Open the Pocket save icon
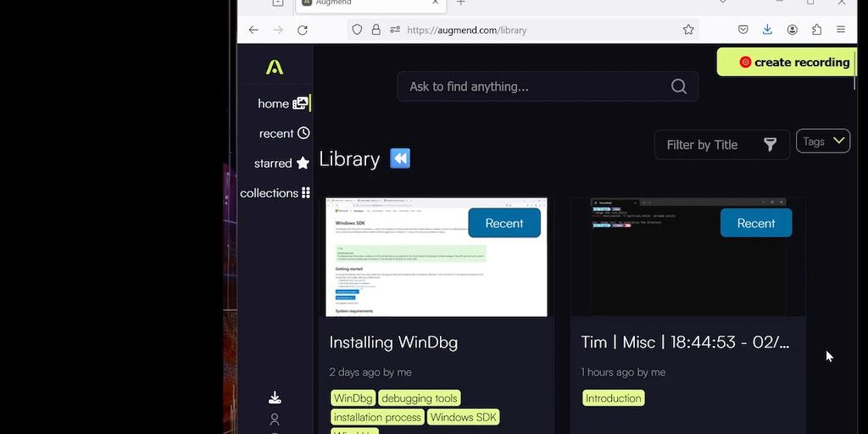 (x=743, y=30)
